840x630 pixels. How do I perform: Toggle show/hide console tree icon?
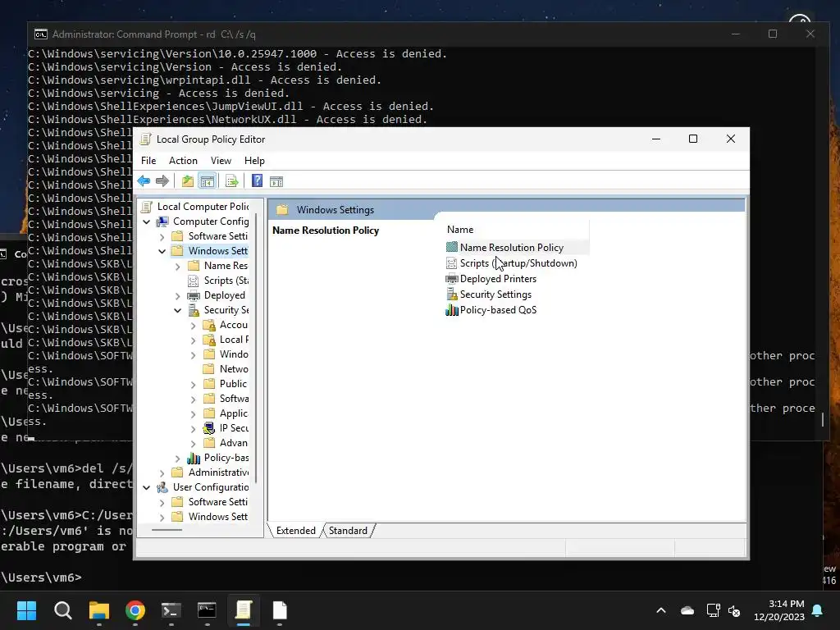pos(207,181)
